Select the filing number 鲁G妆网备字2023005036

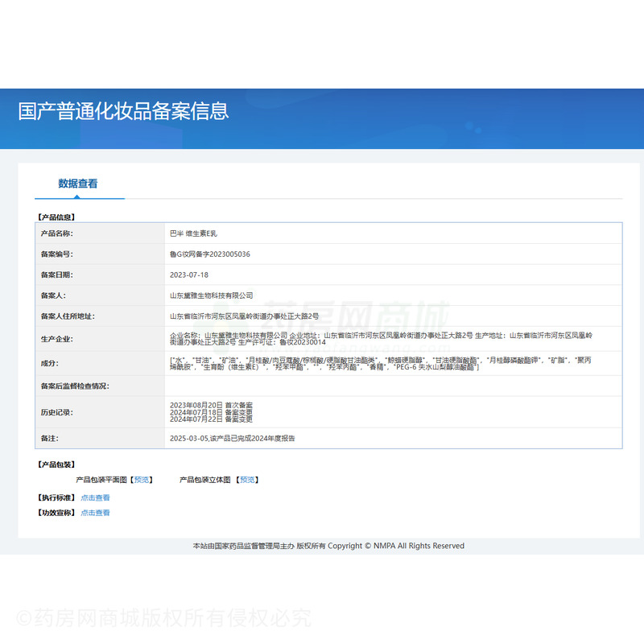click(x=209, y=254)
